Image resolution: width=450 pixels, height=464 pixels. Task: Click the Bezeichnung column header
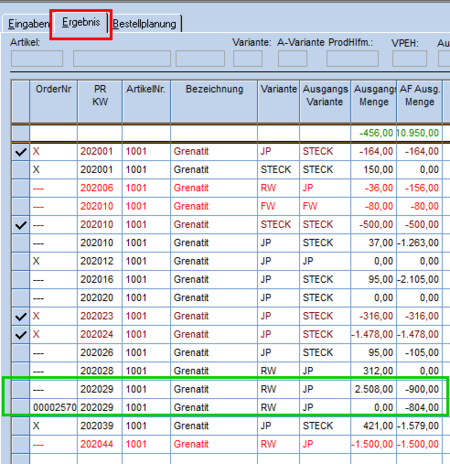pos(214,101)
